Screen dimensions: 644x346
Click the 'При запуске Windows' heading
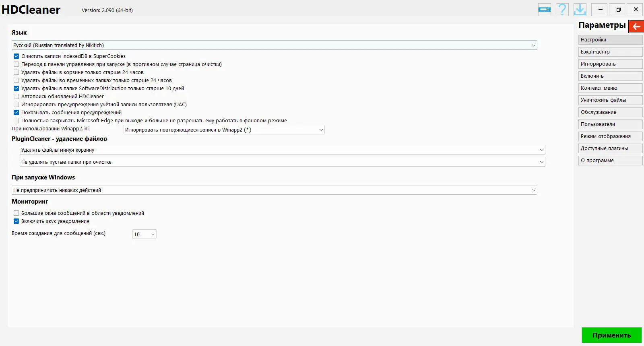[x=43, y=177]
